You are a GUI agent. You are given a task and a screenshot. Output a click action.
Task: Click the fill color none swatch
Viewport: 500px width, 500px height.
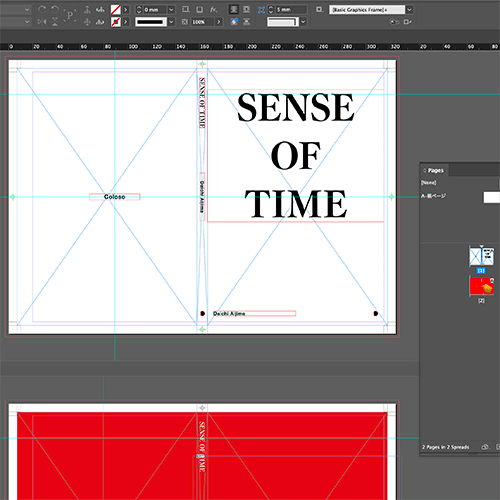(x=116, y=10)
